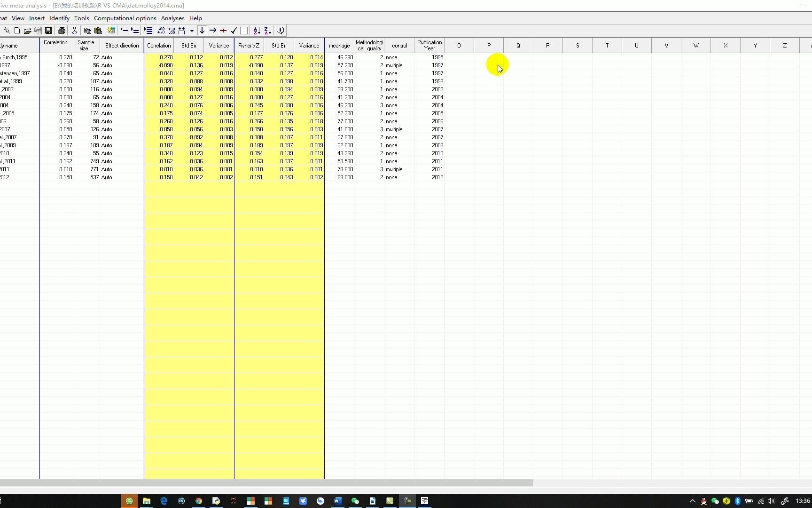Select the Methodological_quality column header

pyautogui.click(x=369, y=45)
